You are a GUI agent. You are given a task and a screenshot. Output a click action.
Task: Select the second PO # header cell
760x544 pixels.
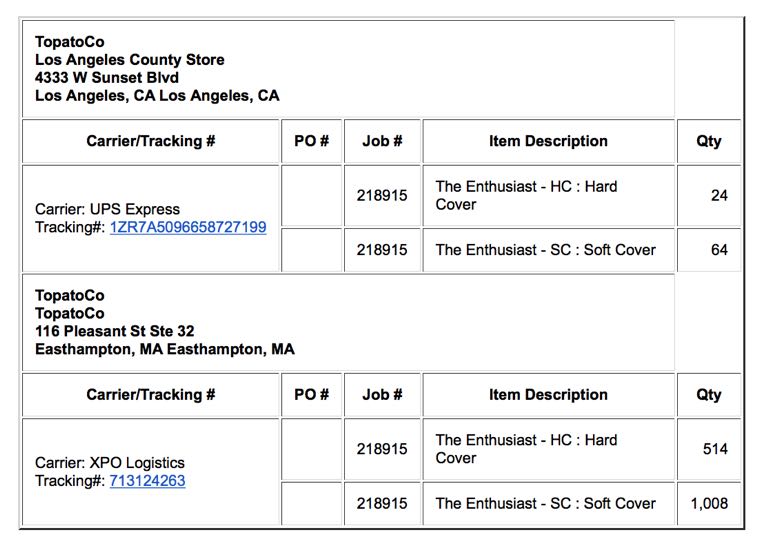(312, 395)
